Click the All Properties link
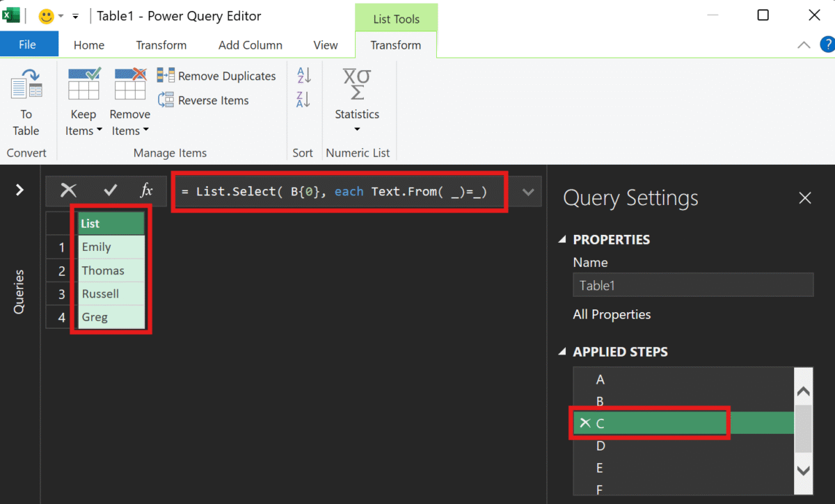835x504 pixels. [x=612, y=314]
